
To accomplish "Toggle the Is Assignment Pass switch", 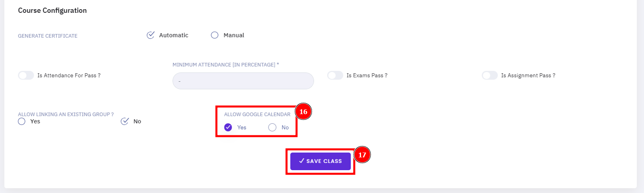I will click(490, 75).
